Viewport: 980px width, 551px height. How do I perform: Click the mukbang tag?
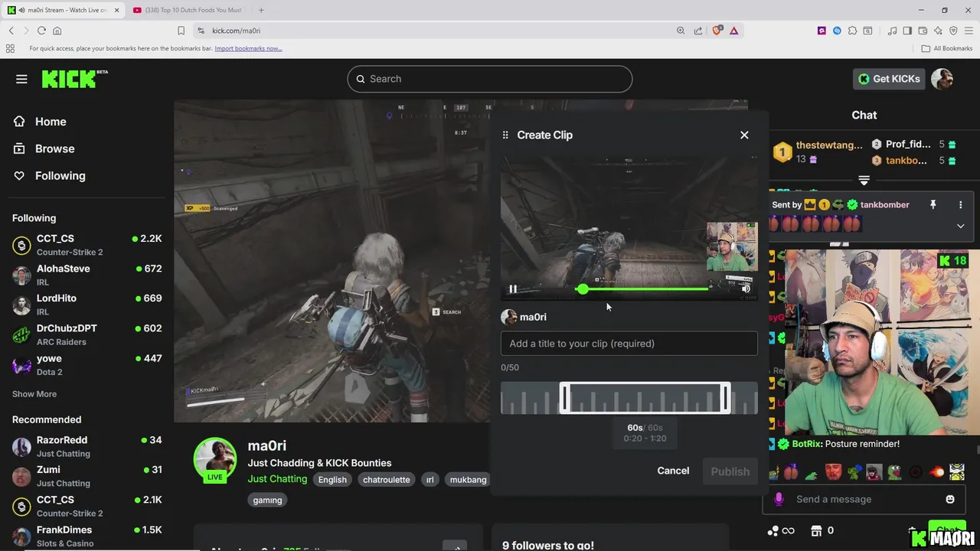click(x=468, y=480)
